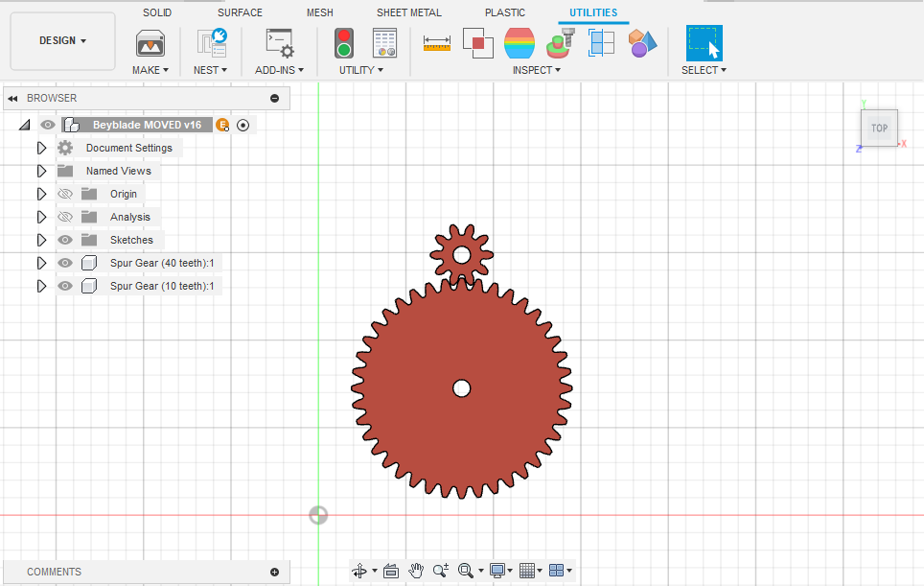This screenshot has width=924, height=586.
Task: Switch to the SOLID tab
Action: pos(156,12)
